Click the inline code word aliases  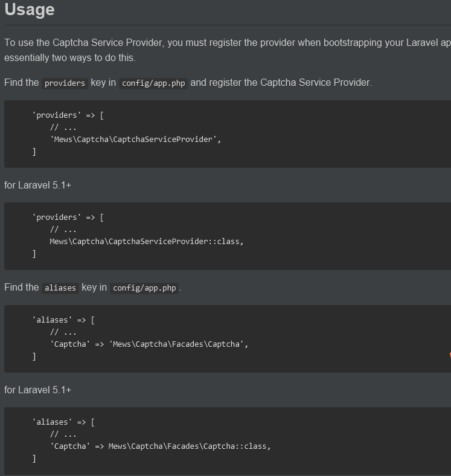click(x=60, y=288)
